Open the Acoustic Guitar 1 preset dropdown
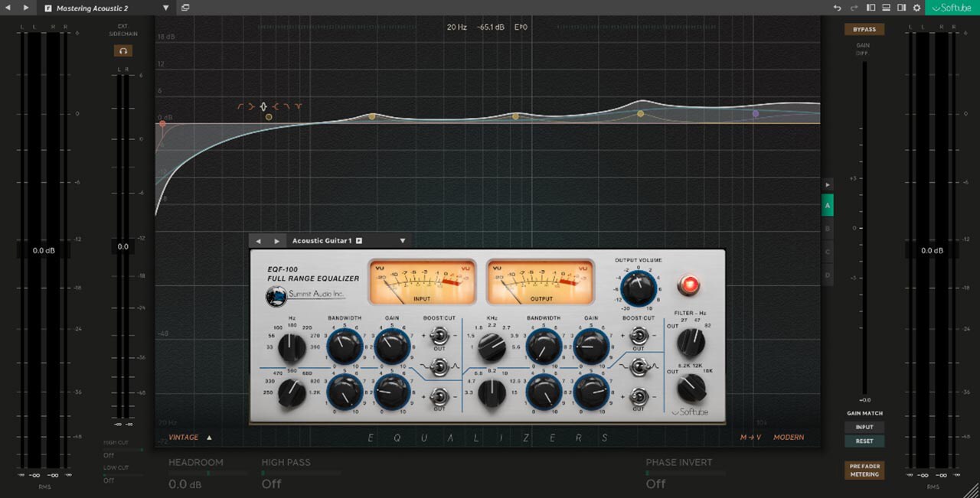Viewport: 980px width, 498px height. tap(403, 241)
